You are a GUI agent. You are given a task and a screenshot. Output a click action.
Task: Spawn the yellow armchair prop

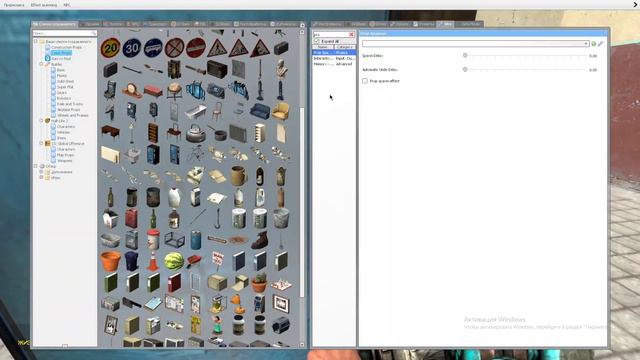281,112
